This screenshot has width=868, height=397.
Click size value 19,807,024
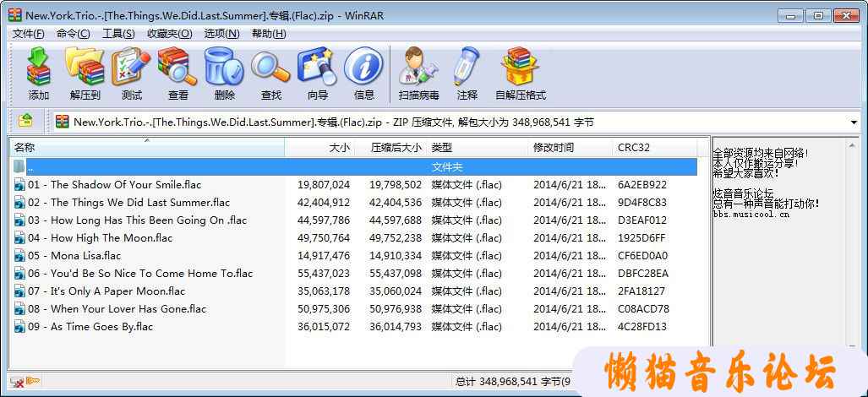click(324, 185)
